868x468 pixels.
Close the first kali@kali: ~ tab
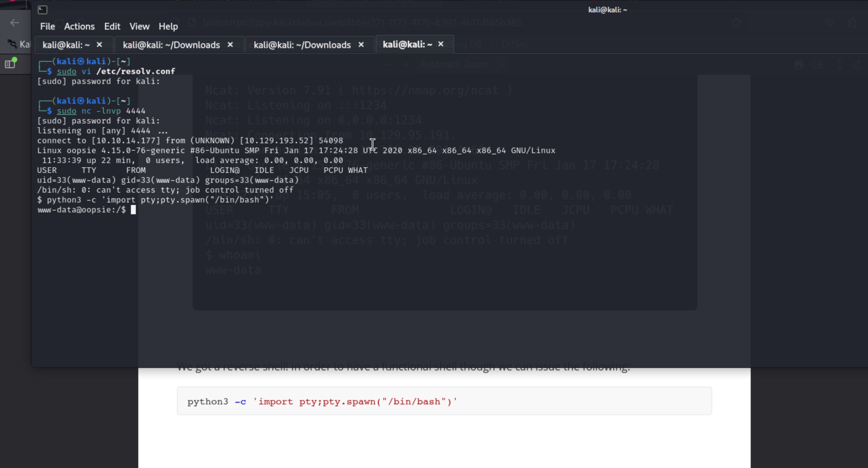(99, 44)
